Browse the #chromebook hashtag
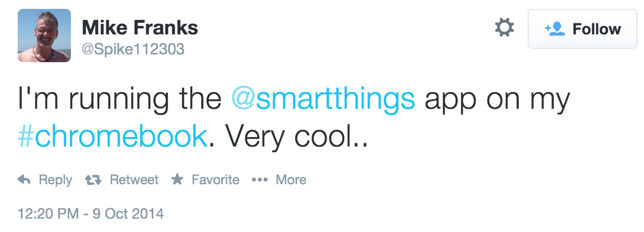 (x=113, y=137)
